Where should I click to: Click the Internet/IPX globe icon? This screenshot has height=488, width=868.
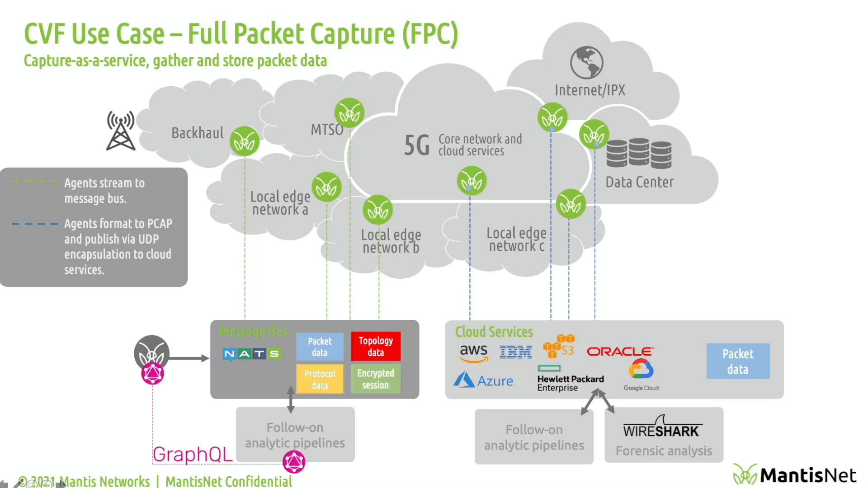tap(587, 62)
